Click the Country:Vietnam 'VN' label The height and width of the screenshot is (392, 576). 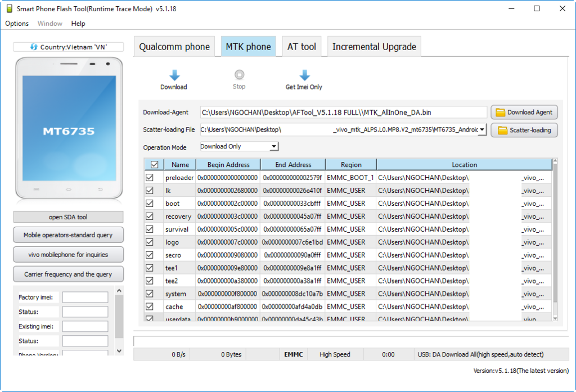click(74, 47)
